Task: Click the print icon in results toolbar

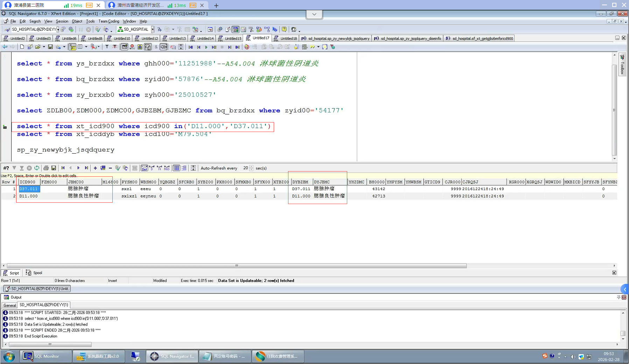Action: click(46, 168)
